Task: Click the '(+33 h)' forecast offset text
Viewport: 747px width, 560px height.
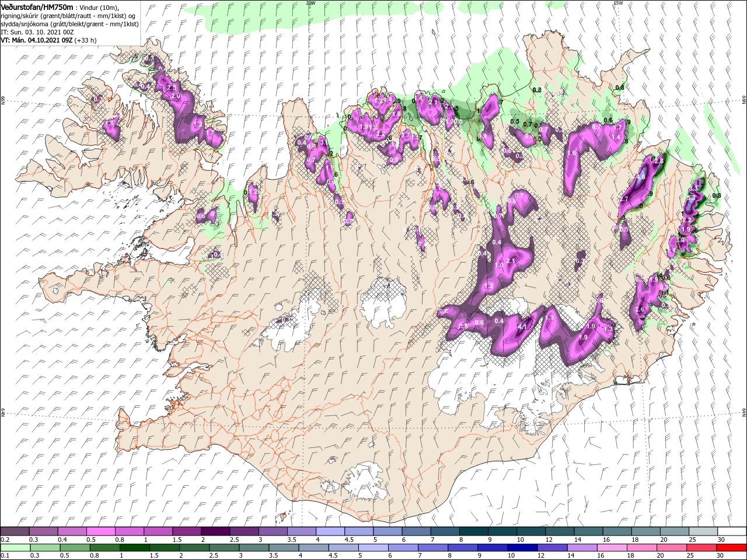Action: 85,40
